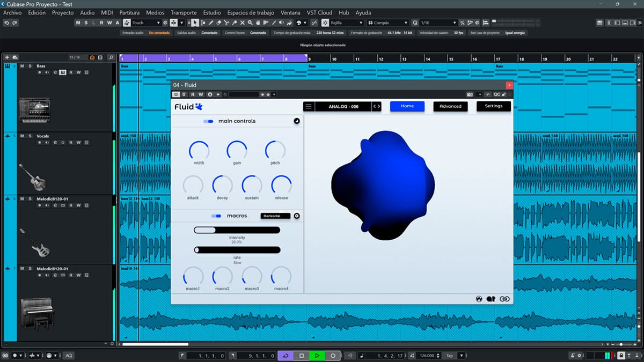Click the rate slider bar
The image size is (644, 362).
pyautogui.click(x=237, y=250)
